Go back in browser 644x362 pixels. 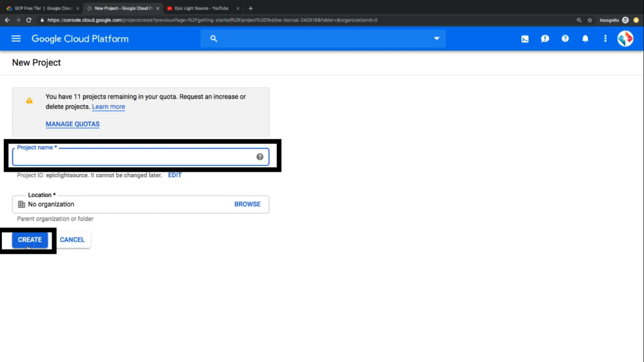tap(8, 20)
